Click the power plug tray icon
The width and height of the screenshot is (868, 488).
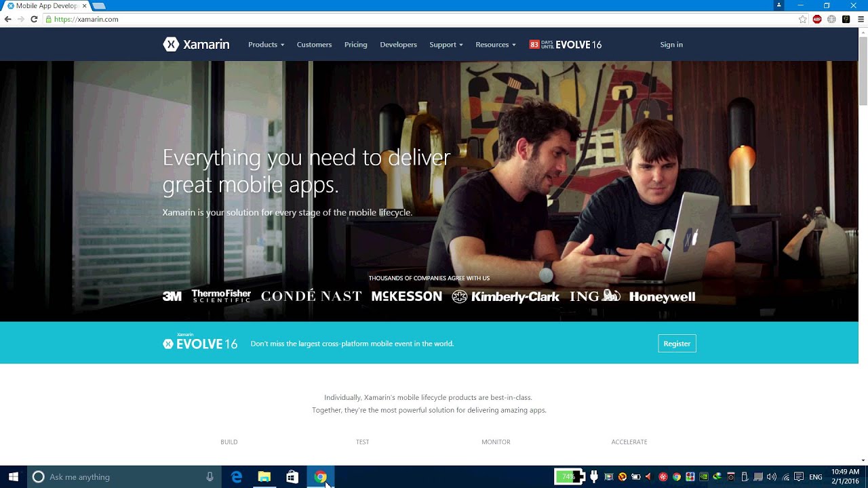[594, 477]
